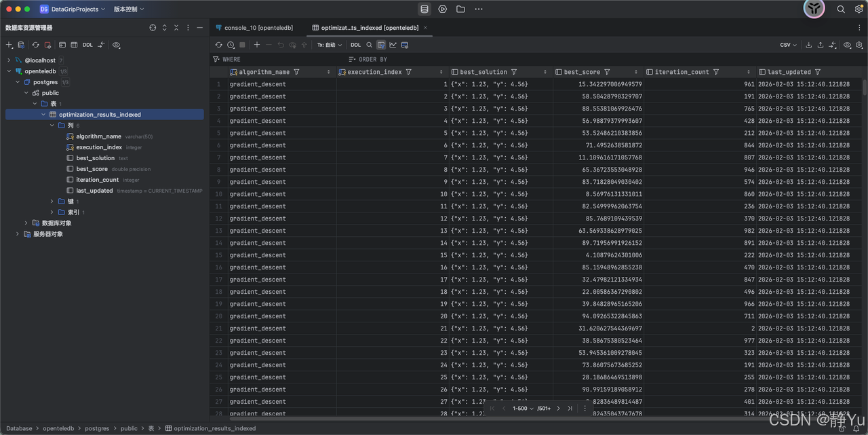The width and height of the screenshot is (868, 435).
Task: Click the export data download icon
Action: tap(808, 45)
